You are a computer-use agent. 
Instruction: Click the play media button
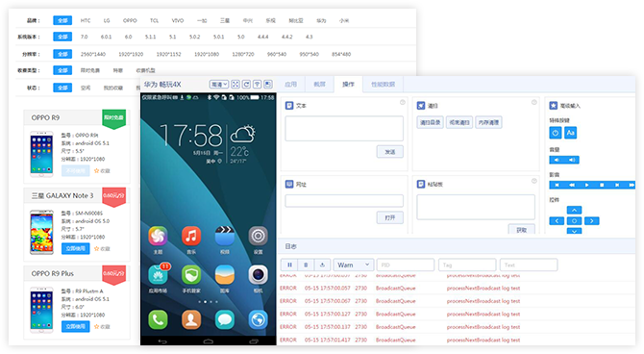pyautogui.click(x=587, y=185)
